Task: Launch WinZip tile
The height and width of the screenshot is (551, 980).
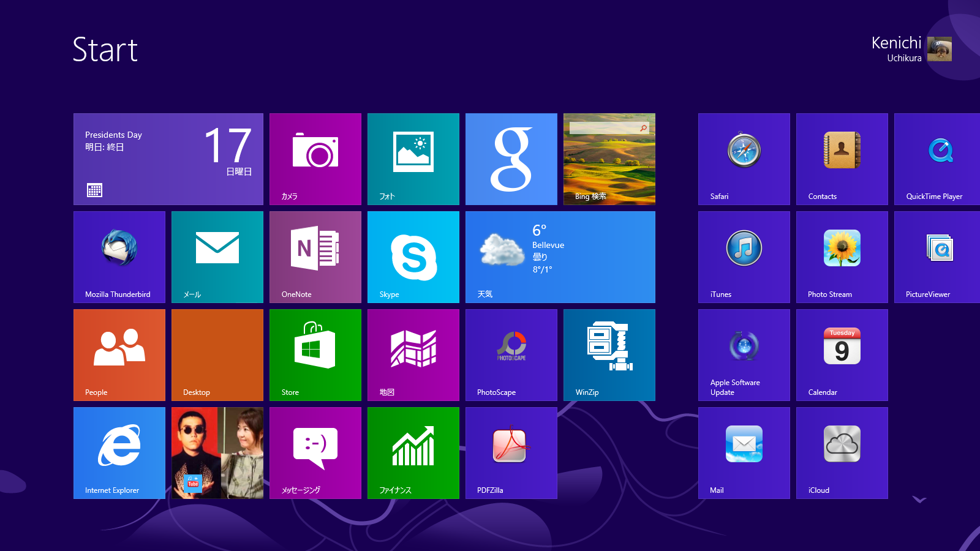Action: pos(609,355)
